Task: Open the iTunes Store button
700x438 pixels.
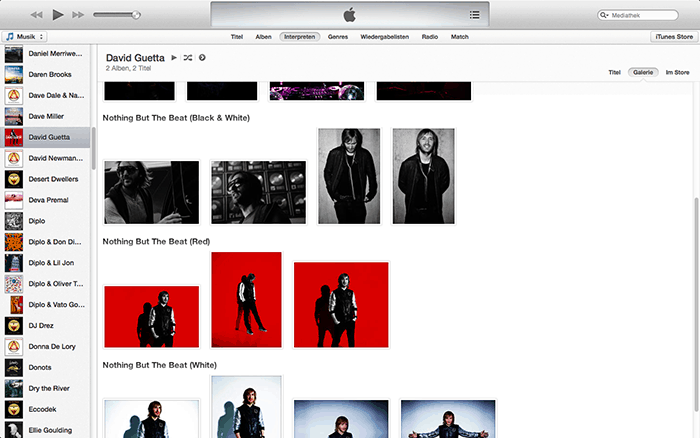Action: click(674, 37)
